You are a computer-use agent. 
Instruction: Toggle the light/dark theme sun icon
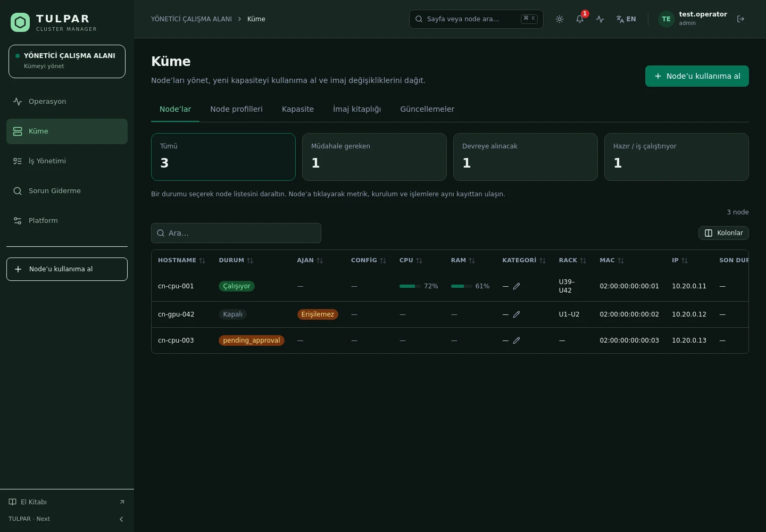pos(560,19)
